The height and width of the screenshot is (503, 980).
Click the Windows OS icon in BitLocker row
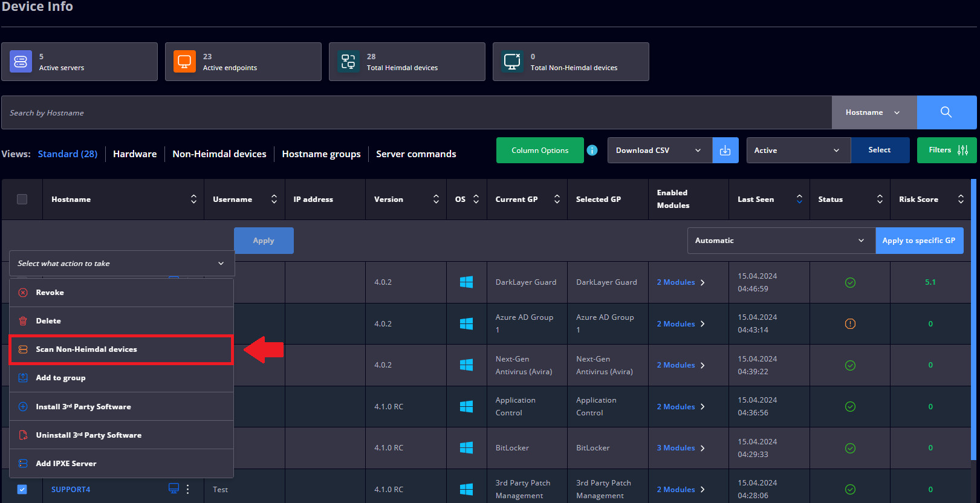[x=466, y=448]
